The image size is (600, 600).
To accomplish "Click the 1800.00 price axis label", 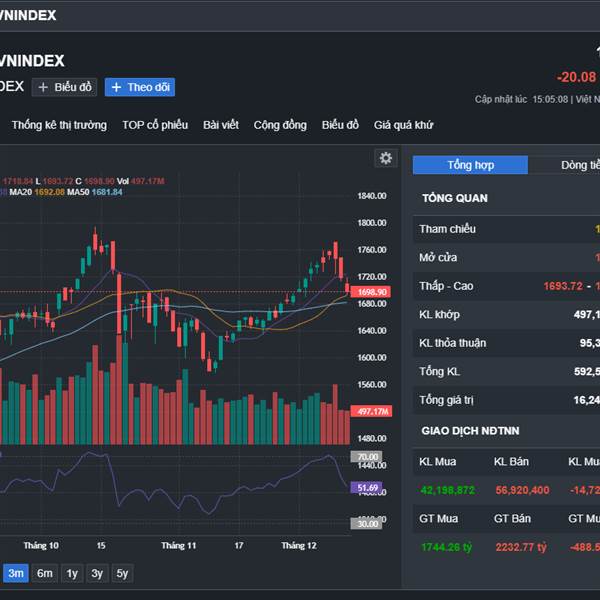I will 372,223.
